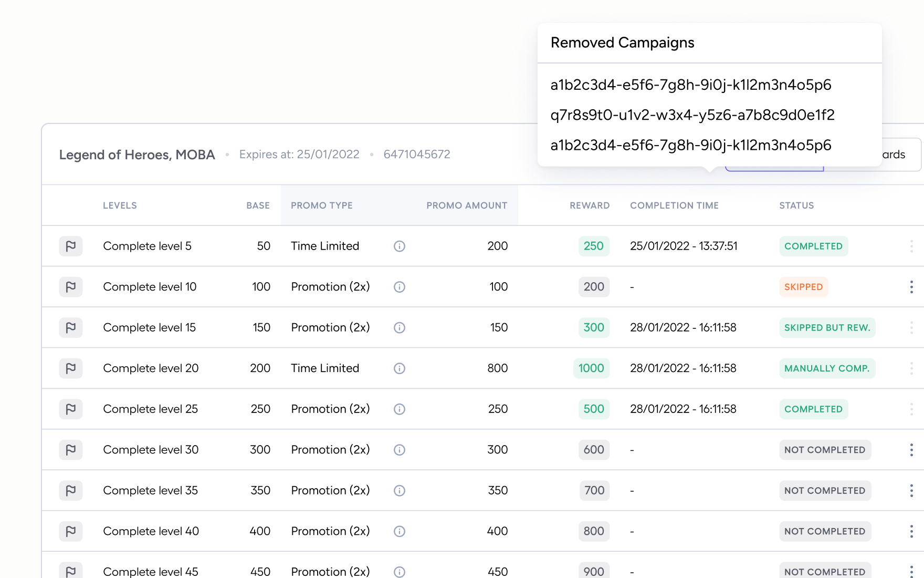Click the 1000 reward badge
The width and height of the screenshot is (924, 578).
591,368
